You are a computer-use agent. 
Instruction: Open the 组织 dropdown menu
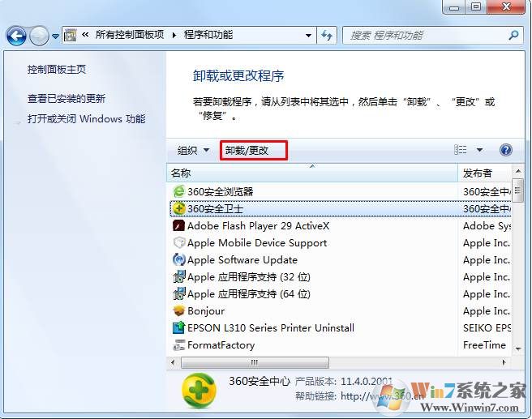click(x=193, y=150)
